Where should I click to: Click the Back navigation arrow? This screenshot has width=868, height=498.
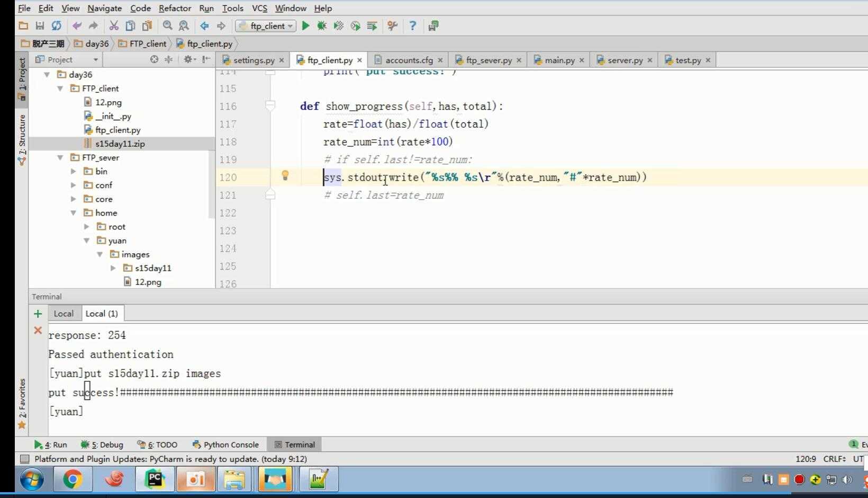204,25
